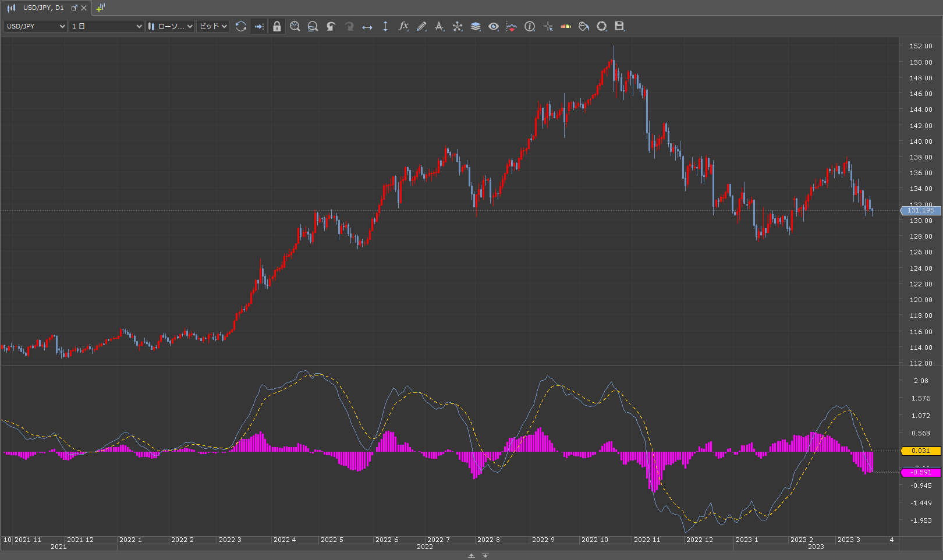Screen dimensions: 943x560
Task: Click the undo arrow icon
Action: 331,26
